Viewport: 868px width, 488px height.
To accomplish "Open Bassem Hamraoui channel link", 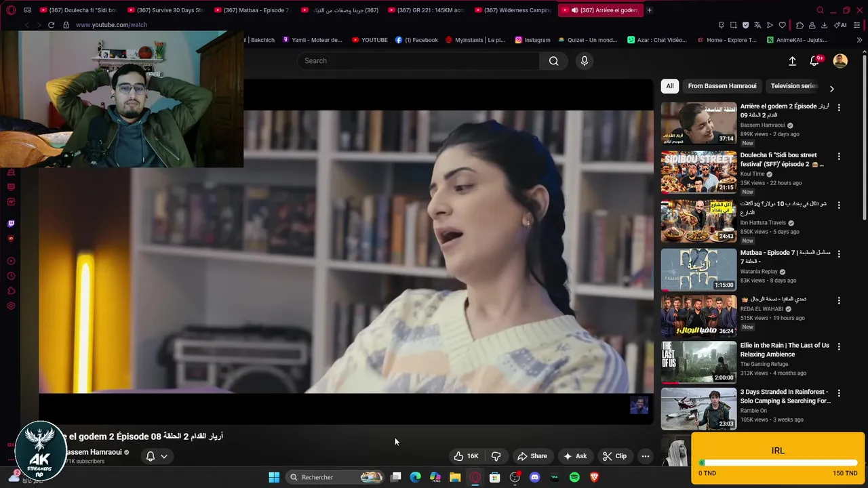I will pyautogui.click(x=93, y=452).
